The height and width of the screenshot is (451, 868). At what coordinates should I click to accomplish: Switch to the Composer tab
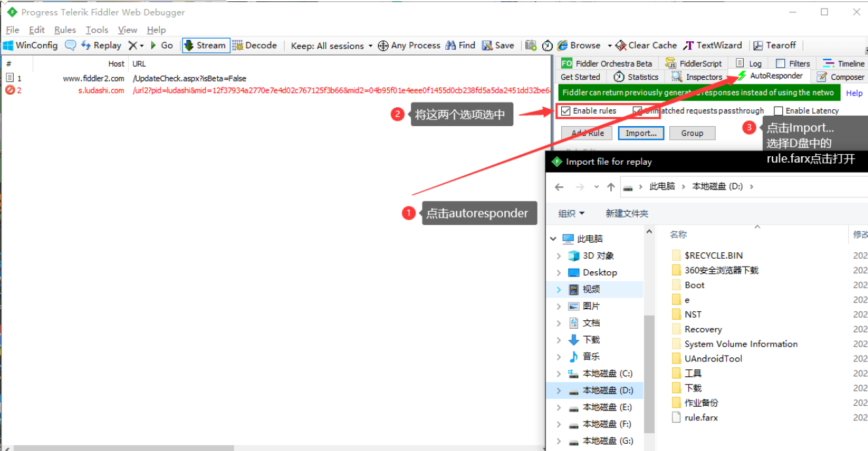coord(841,77)
